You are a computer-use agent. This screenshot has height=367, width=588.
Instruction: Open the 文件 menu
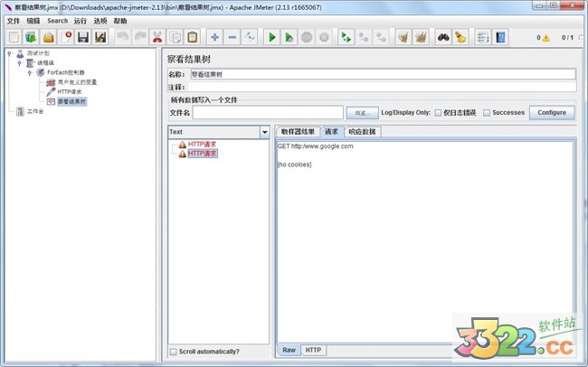(x=14, y=21)
